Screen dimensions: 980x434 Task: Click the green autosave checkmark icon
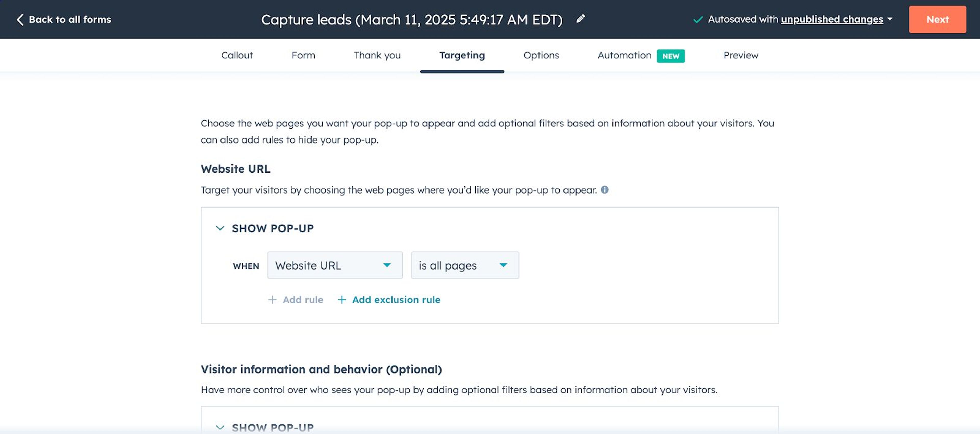click(x=697, y=19)
